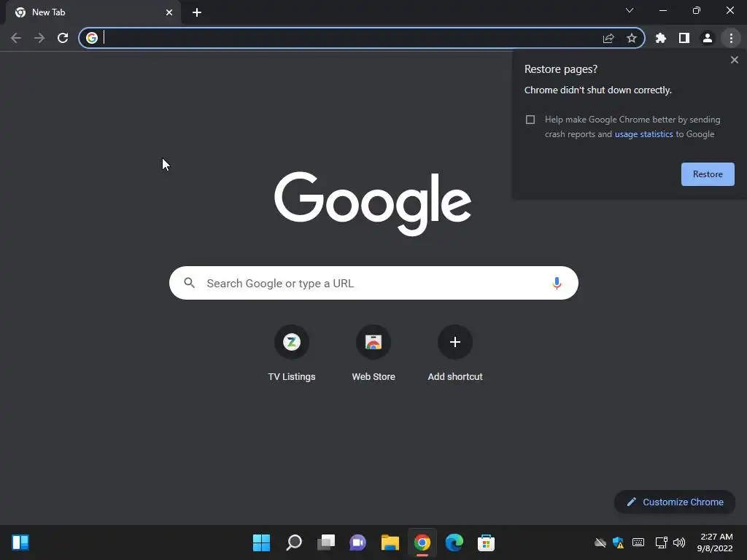Open the Chat app on taskbar

(x=357, y=542)
